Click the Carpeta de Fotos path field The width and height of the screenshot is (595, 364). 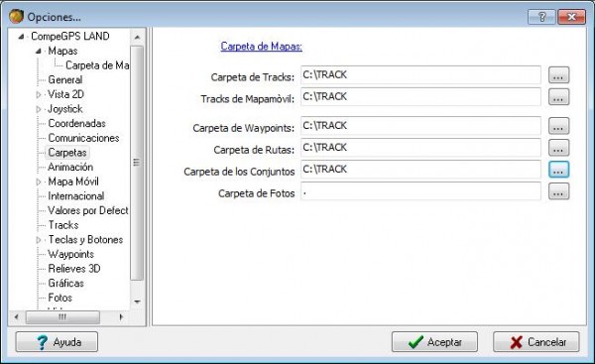pyautogui.click(x=420, y=190)
